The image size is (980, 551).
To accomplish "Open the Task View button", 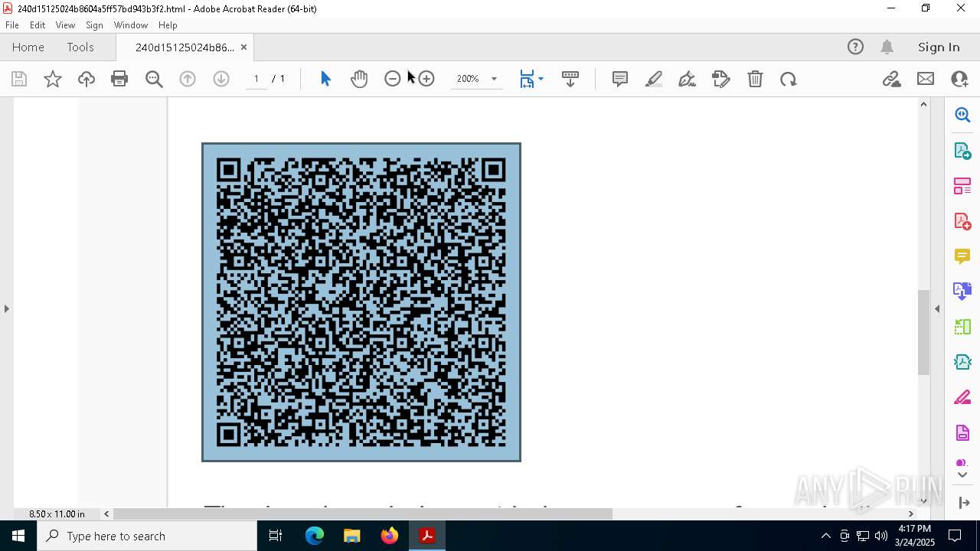I will 276,536.
